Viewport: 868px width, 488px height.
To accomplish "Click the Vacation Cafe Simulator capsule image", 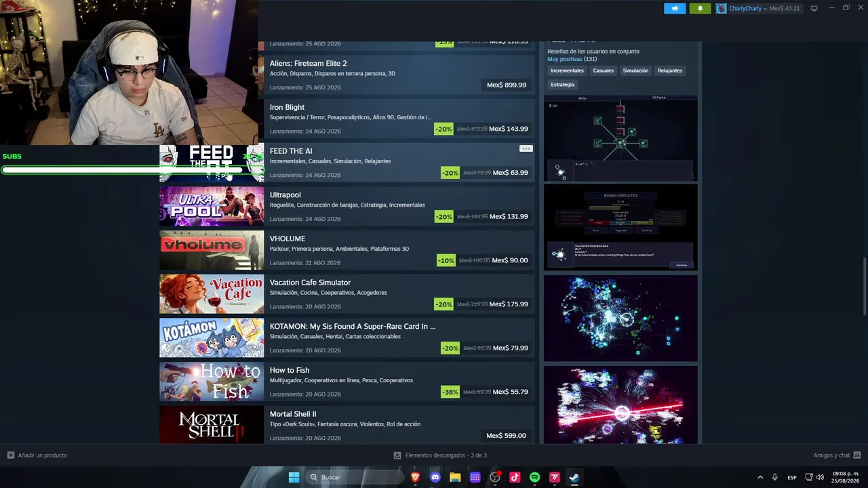I will click(x=212, y=294).
